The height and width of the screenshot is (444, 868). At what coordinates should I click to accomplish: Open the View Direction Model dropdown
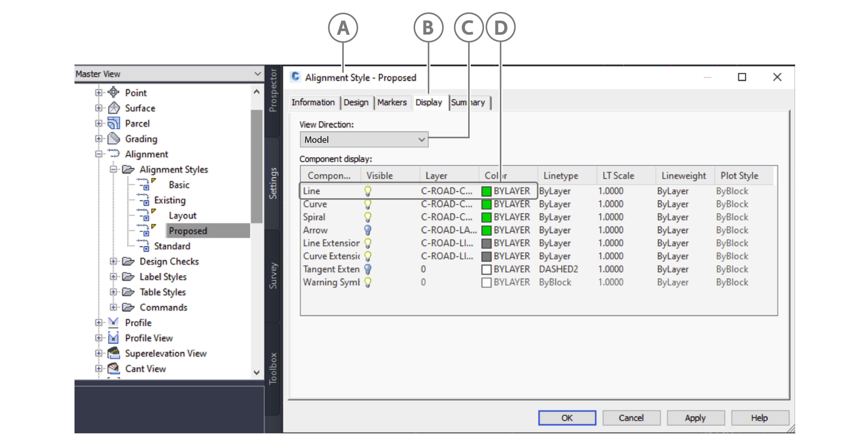[x=364, y=140]
